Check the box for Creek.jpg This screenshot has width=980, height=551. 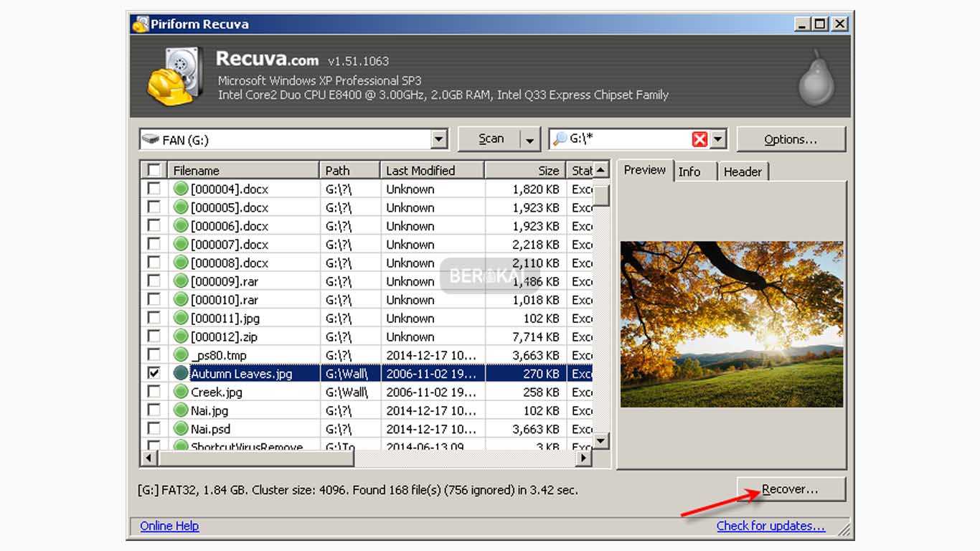[x=153, y=392]
